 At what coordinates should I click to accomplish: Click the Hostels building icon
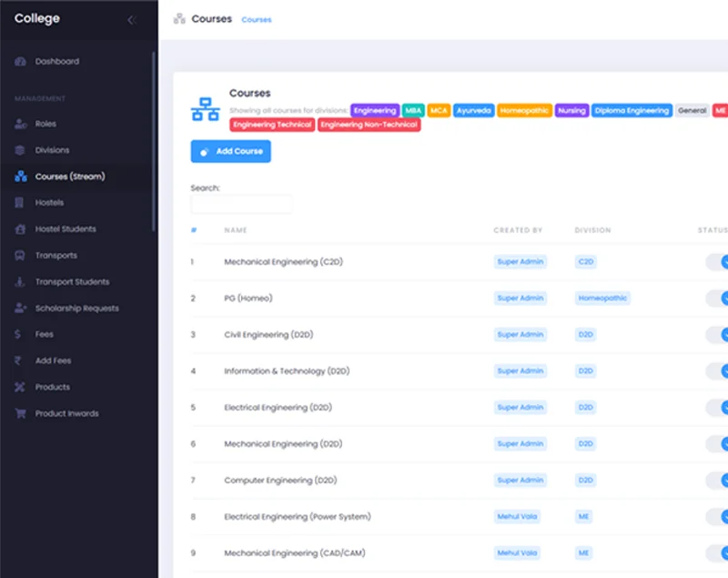(x=20, y=203)
